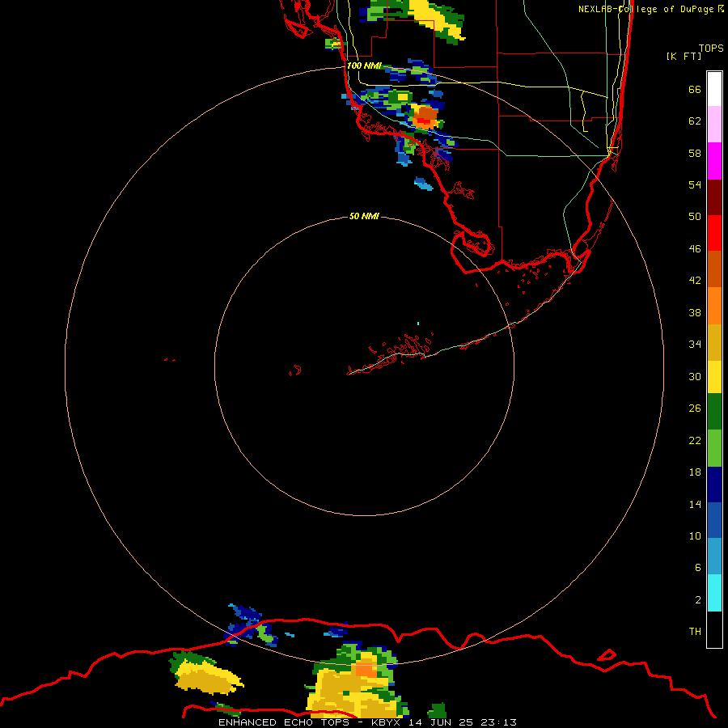Image resolution: width=728 pixels, height=728 pixels.
Task: Click the 38 legend value
Action: pyautogui.click(x=695, y=312)
